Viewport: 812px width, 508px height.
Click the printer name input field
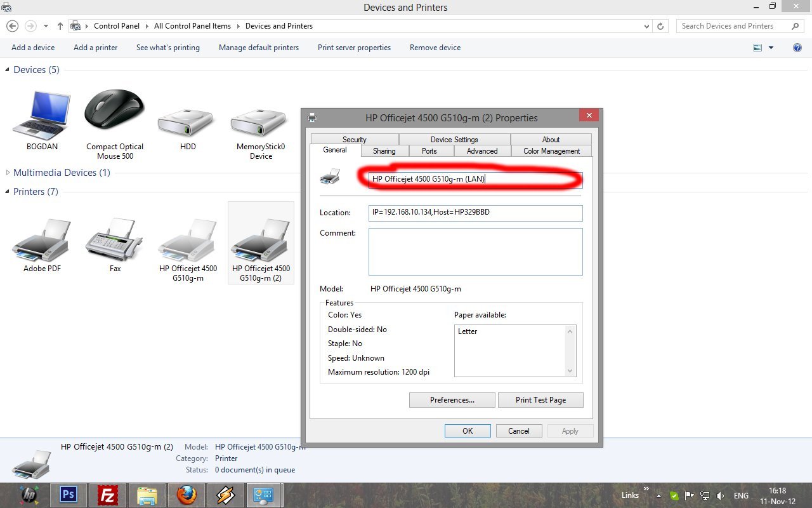(475, 179)
